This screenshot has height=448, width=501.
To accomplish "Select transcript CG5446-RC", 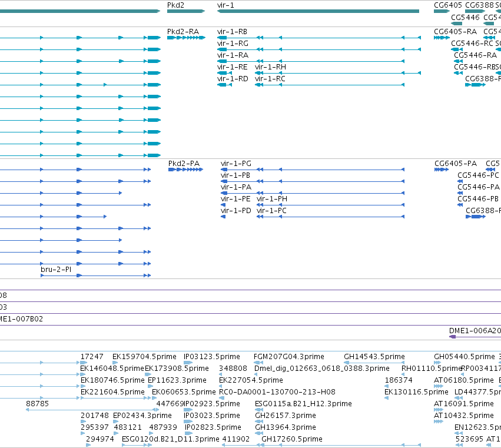I will point(472,44).
